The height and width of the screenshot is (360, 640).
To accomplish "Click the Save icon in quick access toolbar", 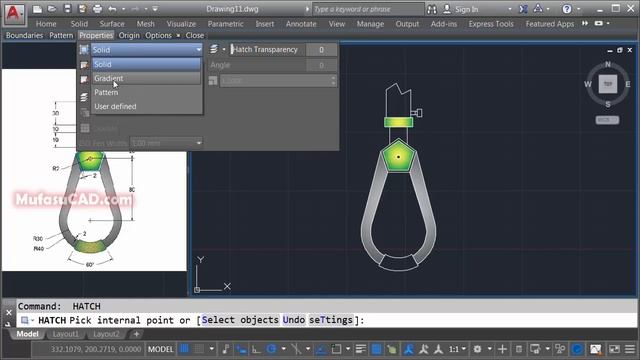I will click(67, 9).
